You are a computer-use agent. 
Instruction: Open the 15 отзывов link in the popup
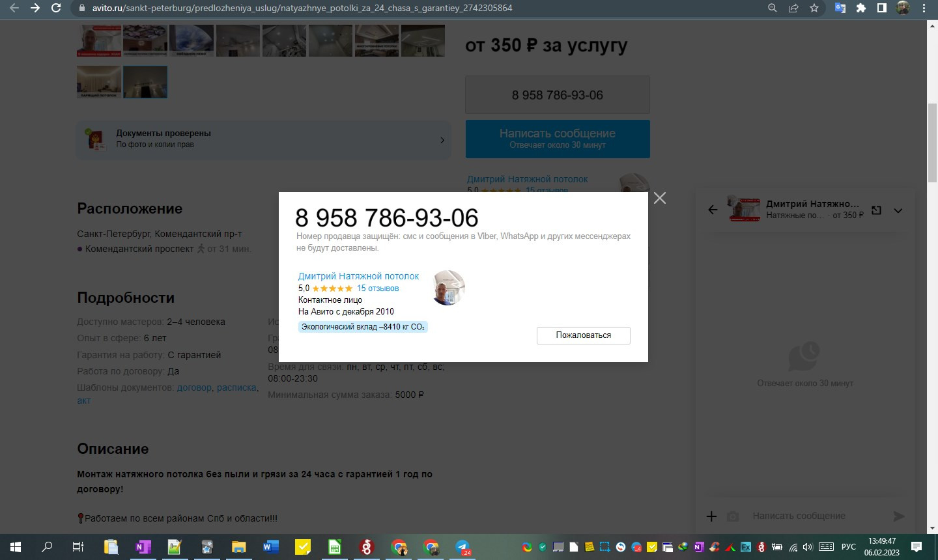pyautogui.click(x=378, y=288)
